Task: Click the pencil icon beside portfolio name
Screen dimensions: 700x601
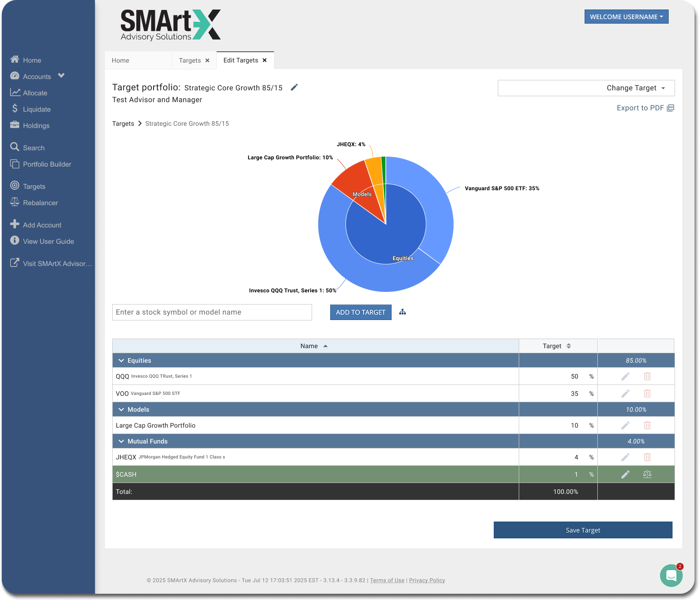Action: point(294,88)
